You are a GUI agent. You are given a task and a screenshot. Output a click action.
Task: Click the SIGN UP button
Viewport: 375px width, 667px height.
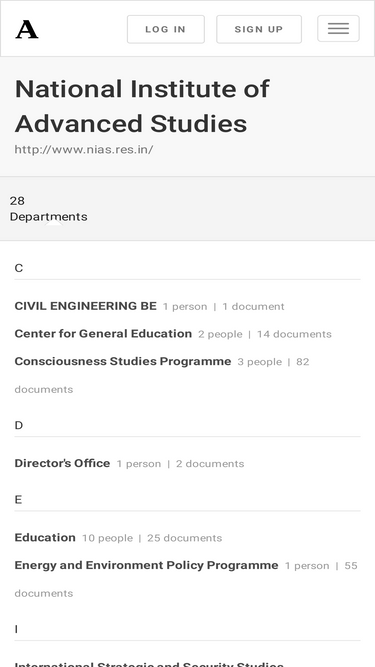(259, 29)
